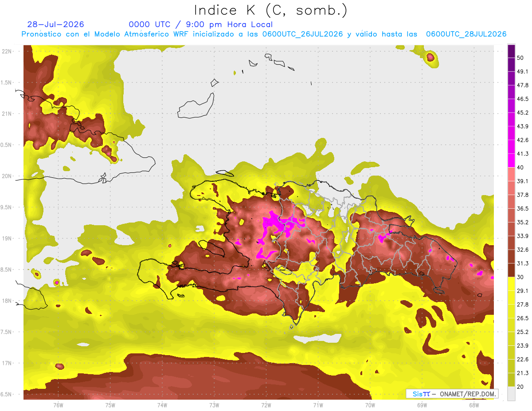Click the '73W' longitude label
The height and width of the screenshot is (411, 532).
214,405
